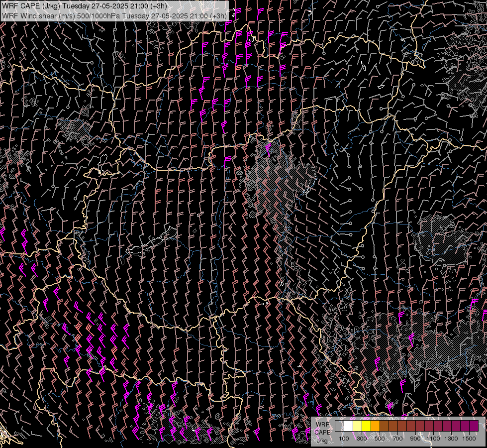Select the white swatch in the CAPE legend
The height and width of the screenshot is (448, 487).
click(349, 426)
